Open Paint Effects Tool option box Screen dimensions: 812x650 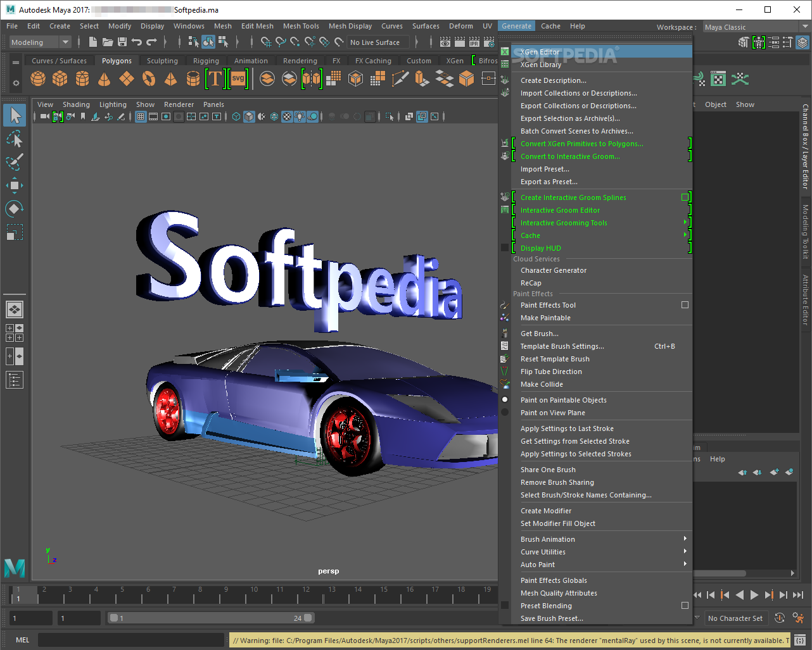685,305
